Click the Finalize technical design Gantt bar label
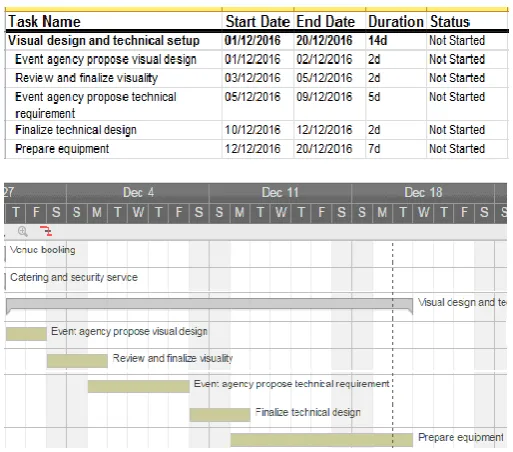513x452 pixels. click(308, 412)
